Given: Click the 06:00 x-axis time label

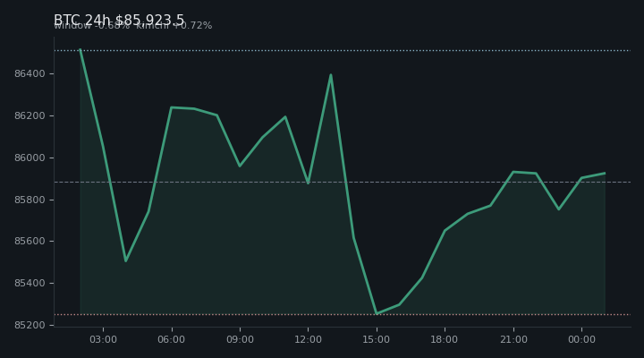Looking at the screenshot, I should 172,339.
